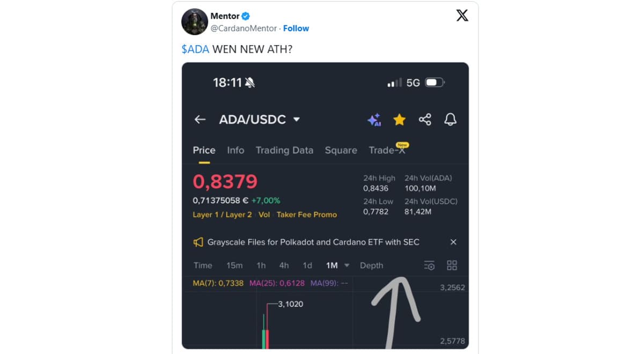Screen dimensions: 644x354
Task: Dismiss the Grayscale news banner
Action: coord(453,242)
